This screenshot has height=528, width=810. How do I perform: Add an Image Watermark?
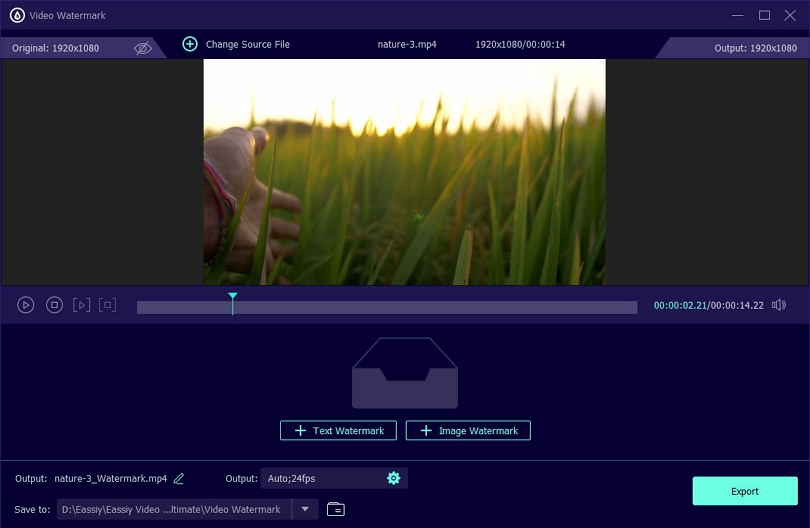pos(468,430)
